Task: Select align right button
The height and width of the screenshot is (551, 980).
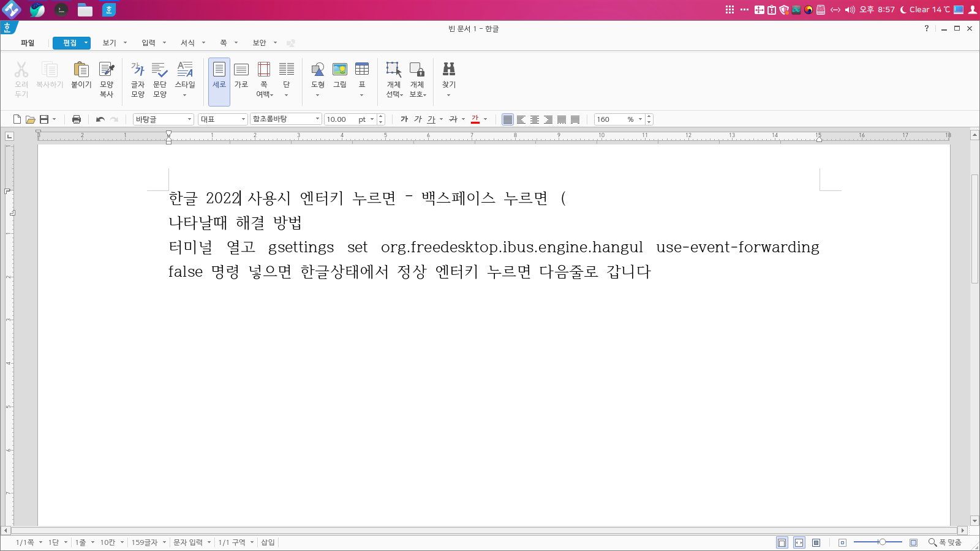Action: click(x=548, y=119)
